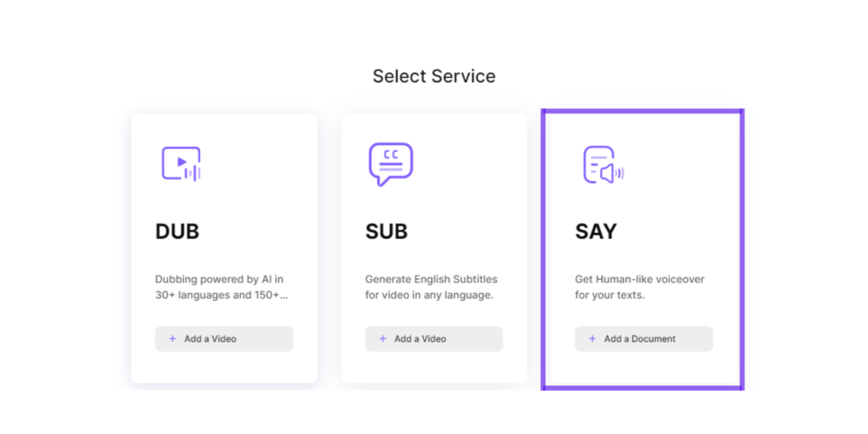Click the plus icon in SUB's Add a Video
868x434 pixels.
tap(382, 339)
